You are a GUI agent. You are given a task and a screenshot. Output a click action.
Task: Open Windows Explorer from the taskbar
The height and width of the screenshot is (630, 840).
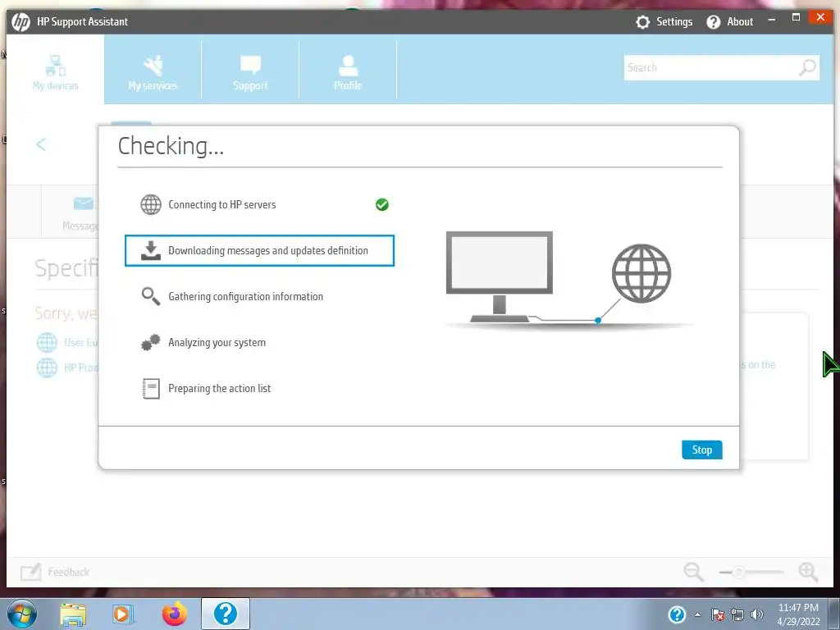point(73,614)
